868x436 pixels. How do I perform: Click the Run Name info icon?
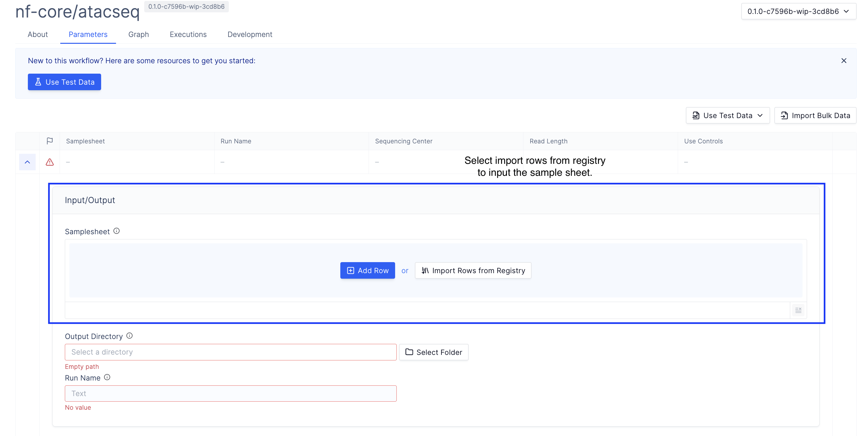point(107,377)
